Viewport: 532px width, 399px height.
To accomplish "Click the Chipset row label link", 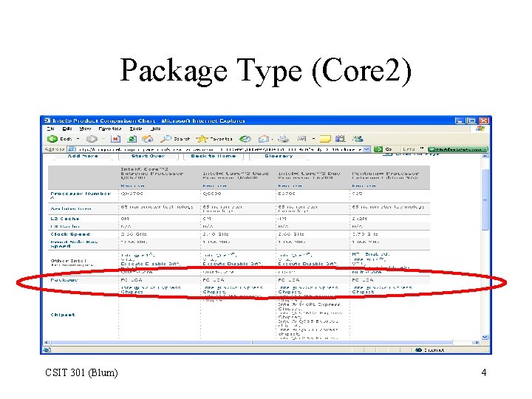I will [x=62, y=315].
